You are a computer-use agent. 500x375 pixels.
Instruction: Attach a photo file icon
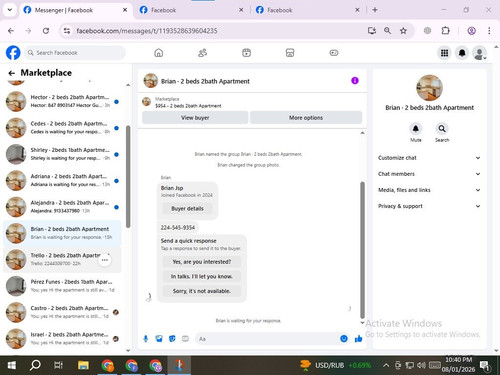tap(159, 339)
